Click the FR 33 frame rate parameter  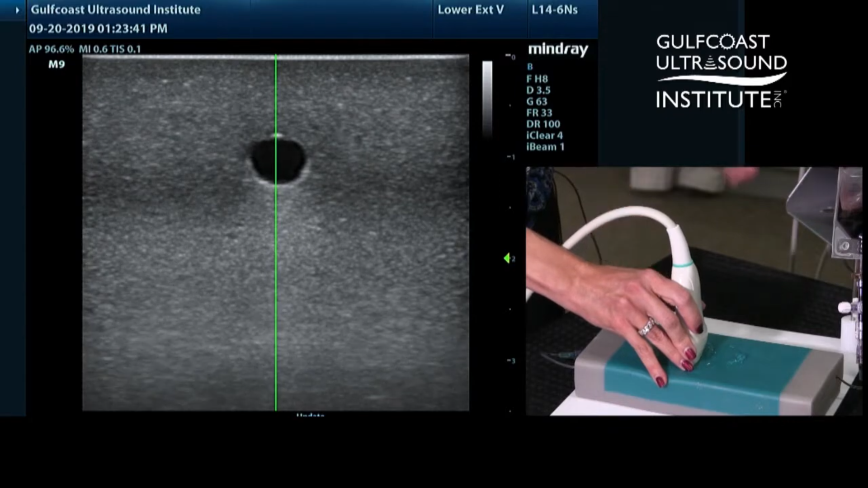click(539, 113)
